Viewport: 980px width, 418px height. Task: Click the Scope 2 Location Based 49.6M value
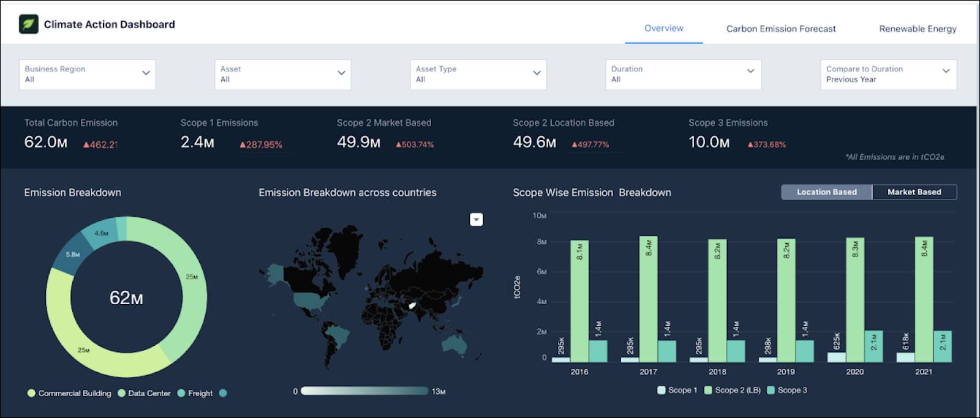(535, 142)
